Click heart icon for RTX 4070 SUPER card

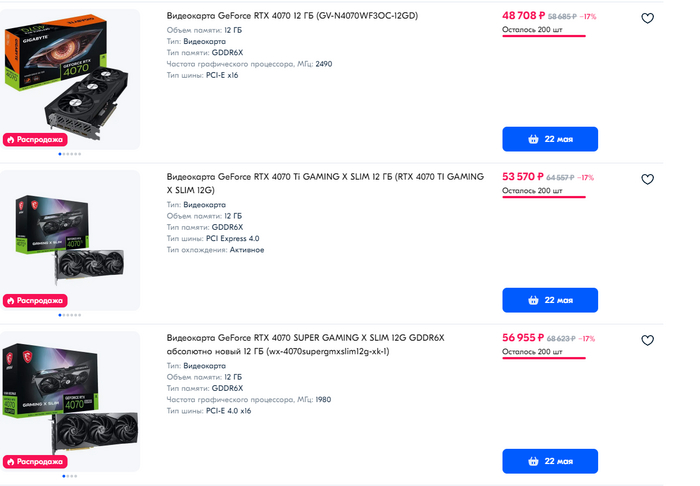(647, 341)
